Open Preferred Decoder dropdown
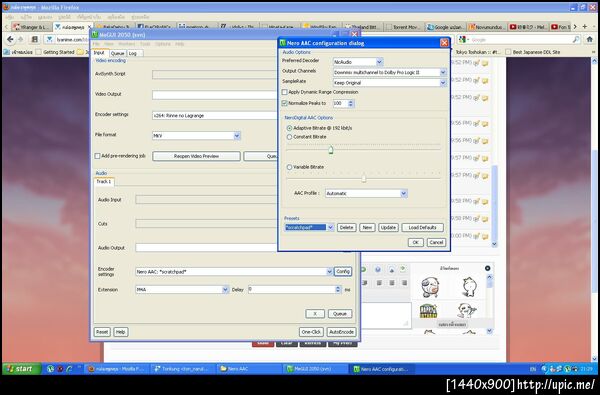Image resolution: width=600 pixels, height=395 pixels. click(379, 61)
